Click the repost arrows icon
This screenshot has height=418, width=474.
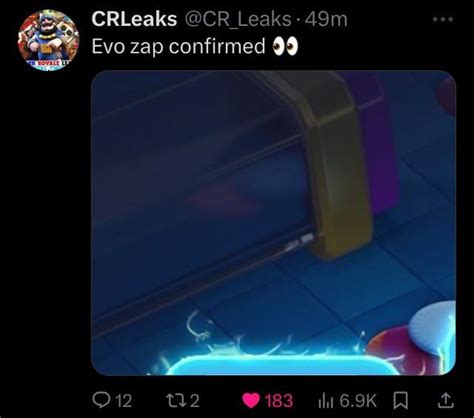(177, 400)
